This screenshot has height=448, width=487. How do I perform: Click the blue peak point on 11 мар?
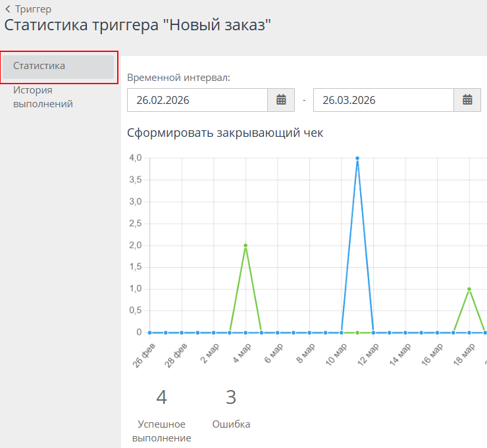tap(357, 159)
